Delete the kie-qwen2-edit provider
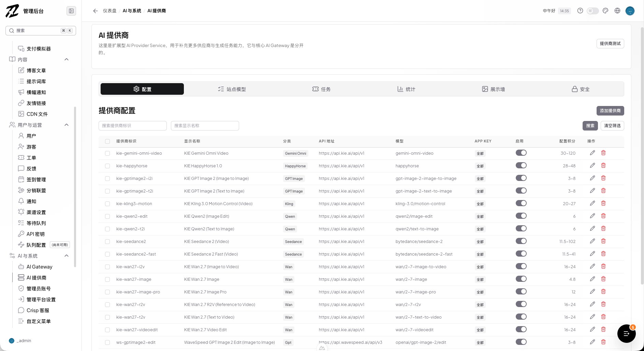Viewport: 644px width, 351px height. pos(603,216)
